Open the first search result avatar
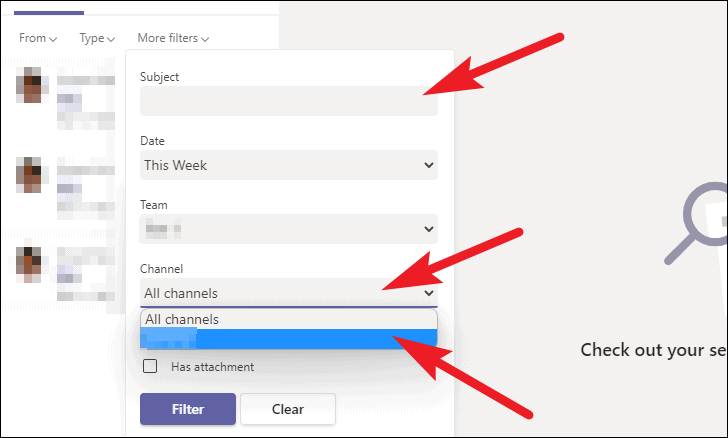Viewport: 728px width, 438px height. click(29, 85)
